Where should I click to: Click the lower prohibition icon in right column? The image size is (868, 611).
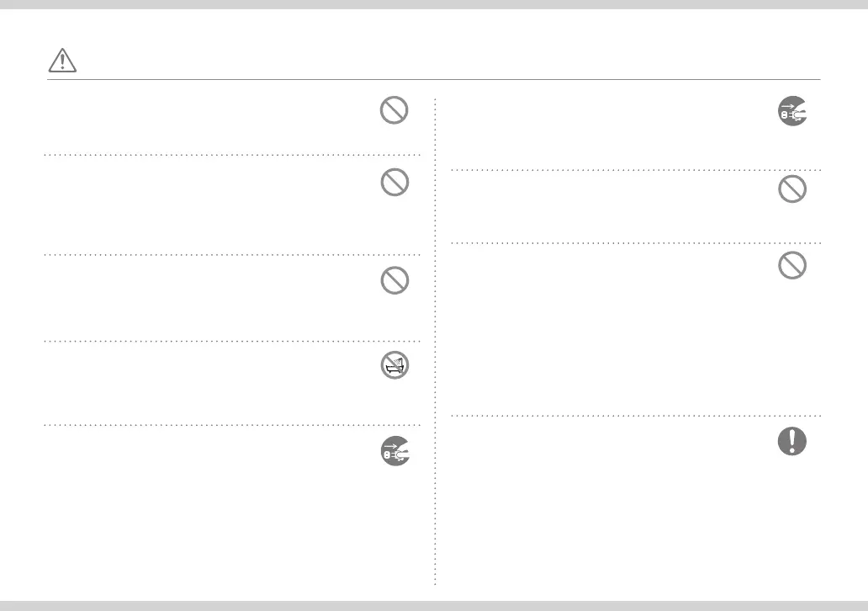[791, 266]
